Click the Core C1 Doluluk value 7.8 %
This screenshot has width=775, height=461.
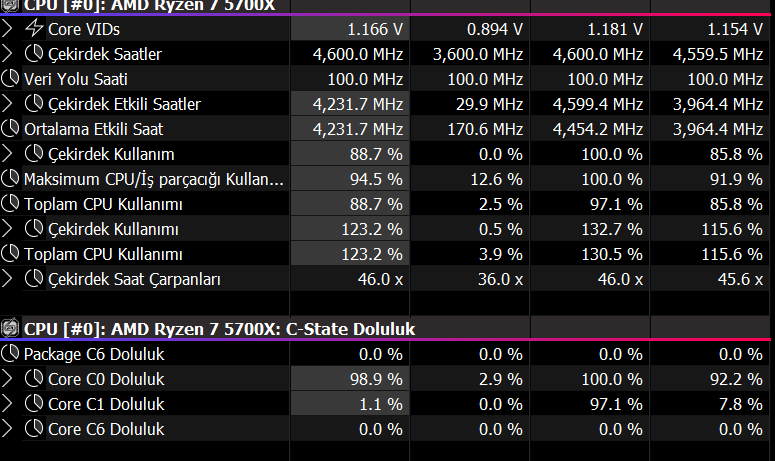tap(740, 404)
